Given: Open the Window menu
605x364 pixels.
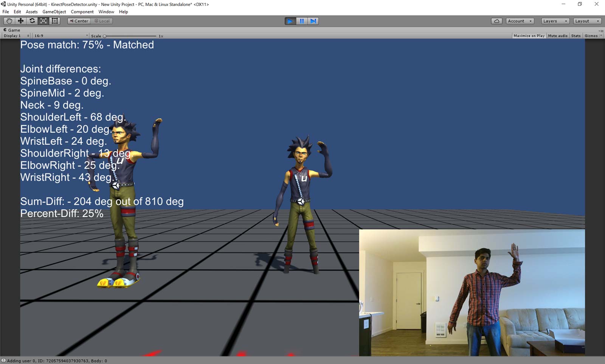Looking at the screenshot, I should click(x=106, y=12).
